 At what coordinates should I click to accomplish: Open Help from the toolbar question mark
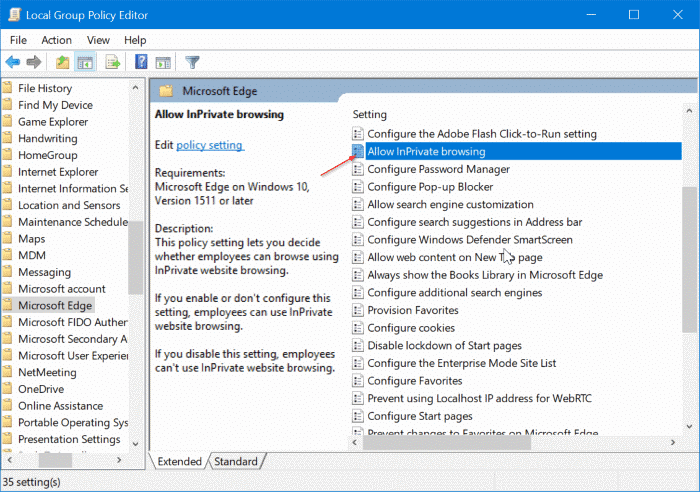click(x=141, y=62)
